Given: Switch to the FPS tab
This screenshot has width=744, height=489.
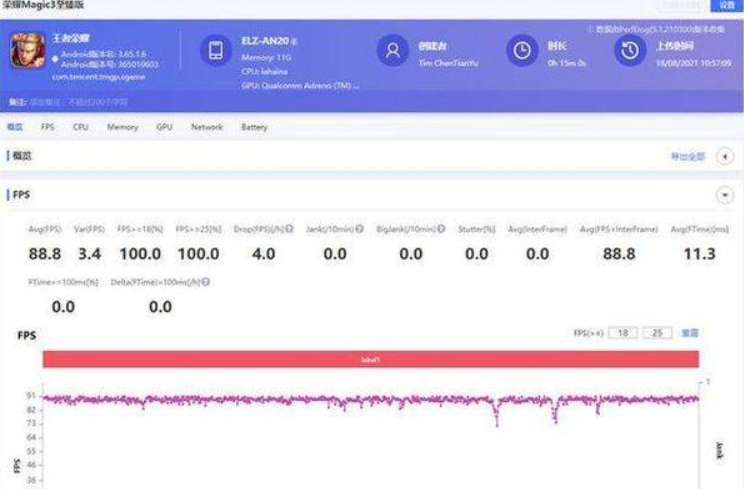Looking at the screenshot, I should pyautogui.click(x=47, y=127).
